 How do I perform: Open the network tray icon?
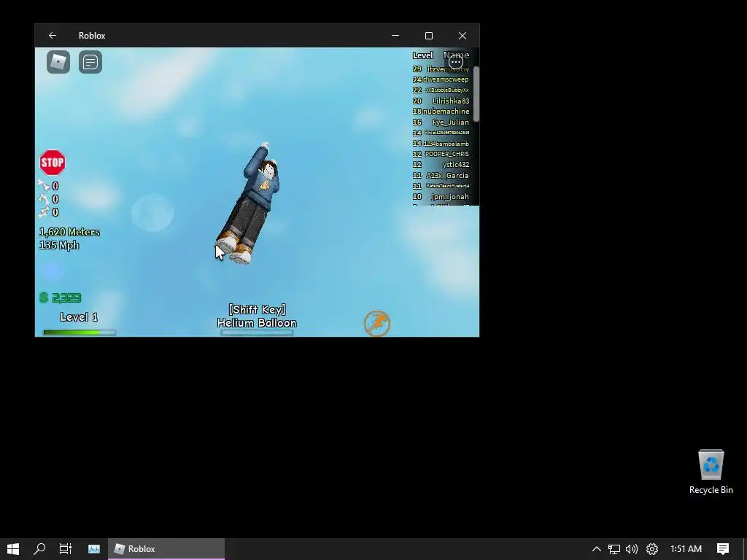pyautogui.click(x=614, y=548)
